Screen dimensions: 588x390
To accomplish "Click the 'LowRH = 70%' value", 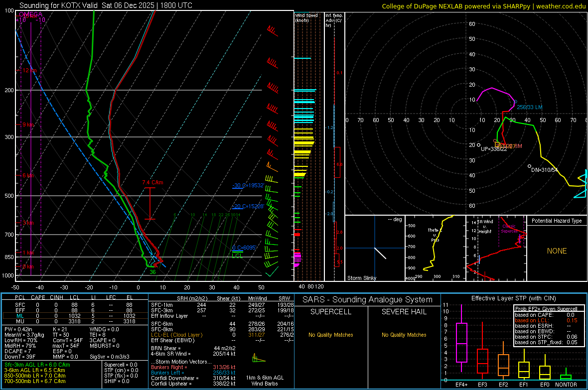I will click(20, 340).
